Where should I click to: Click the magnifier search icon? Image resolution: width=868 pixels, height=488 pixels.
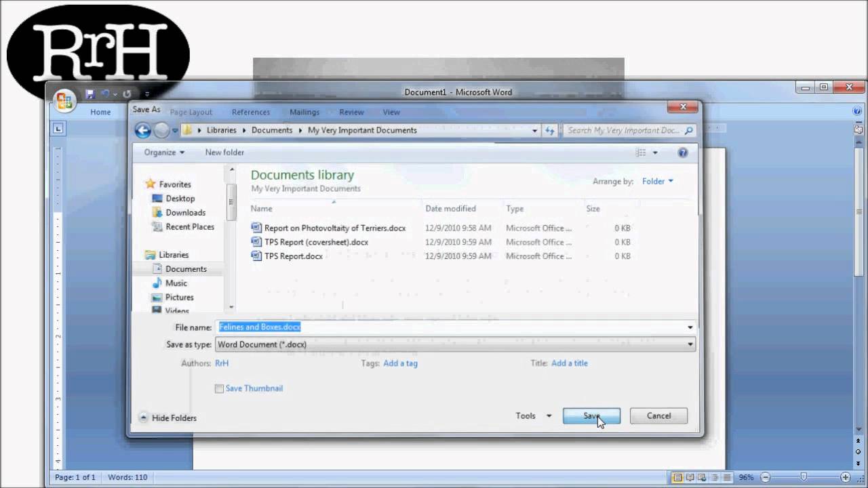click(x=689, y=130)
